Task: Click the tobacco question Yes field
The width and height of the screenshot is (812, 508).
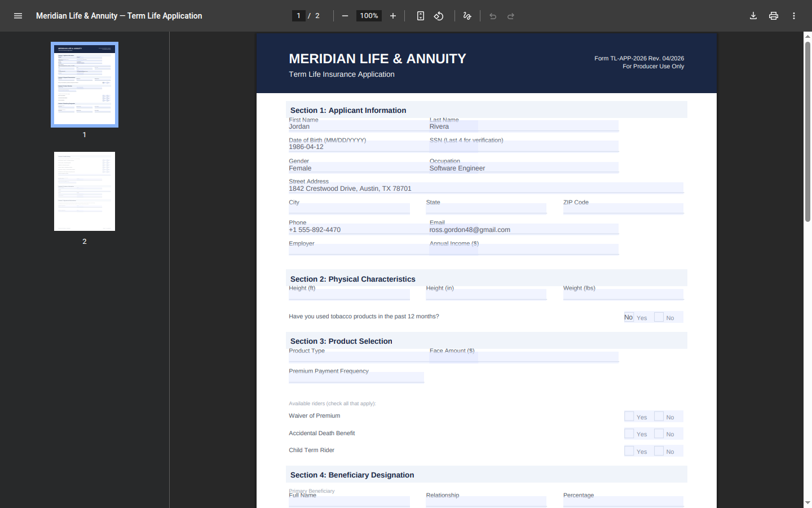Action: [629, 317]
